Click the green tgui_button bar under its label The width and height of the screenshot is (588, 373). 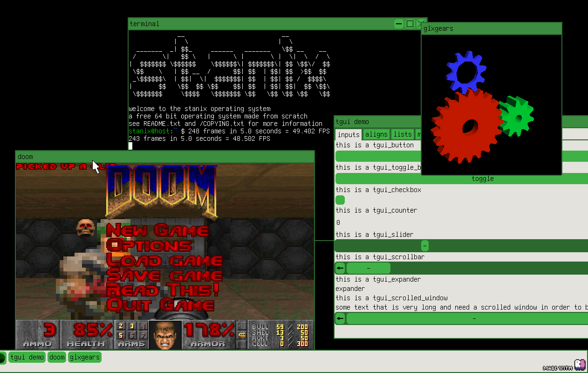(x=378, y=156)
